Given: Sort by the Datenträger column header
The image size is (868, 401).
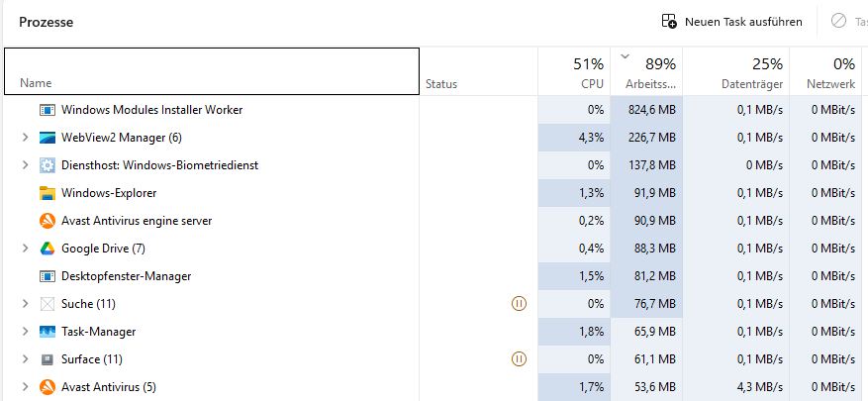Looking at the screenshot, I should [x=735, y=72].
